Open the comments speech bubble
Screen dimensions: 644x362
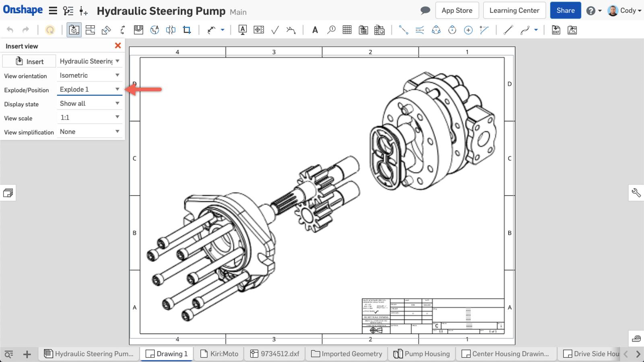(x=425, y=10)
